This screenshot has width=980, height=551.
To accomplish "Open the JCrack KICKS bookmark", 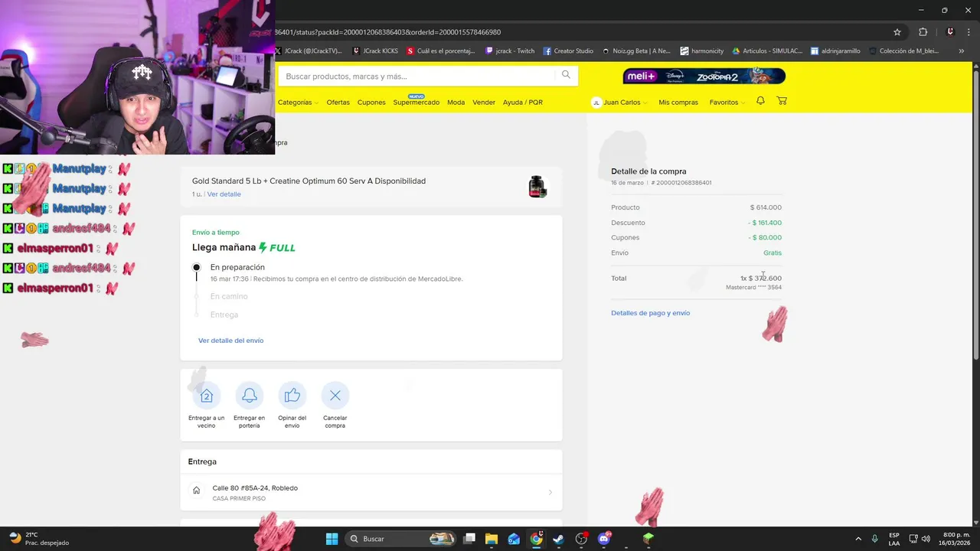I will (x=375, y=51).
